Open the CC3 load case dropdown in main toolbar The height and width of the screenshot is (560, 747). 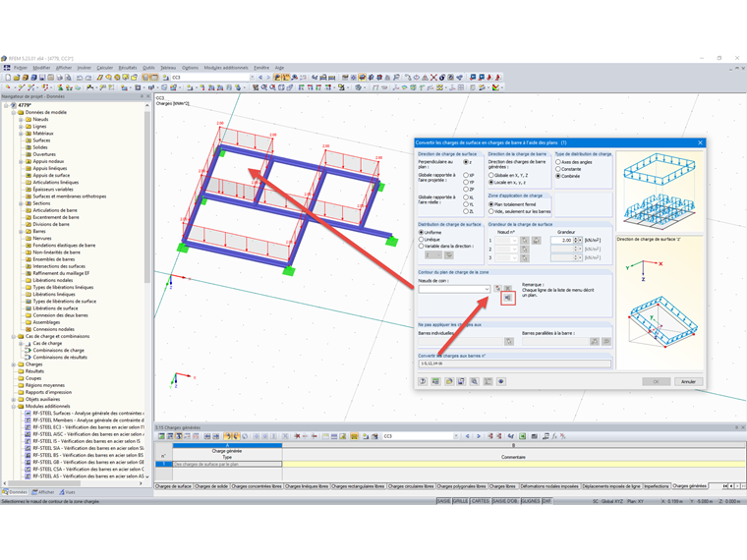(x=252, y=78)
